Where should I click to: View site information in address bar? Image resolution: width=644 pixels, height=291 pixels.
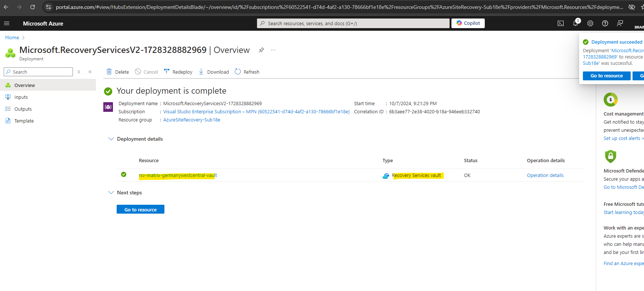point(49,7)
